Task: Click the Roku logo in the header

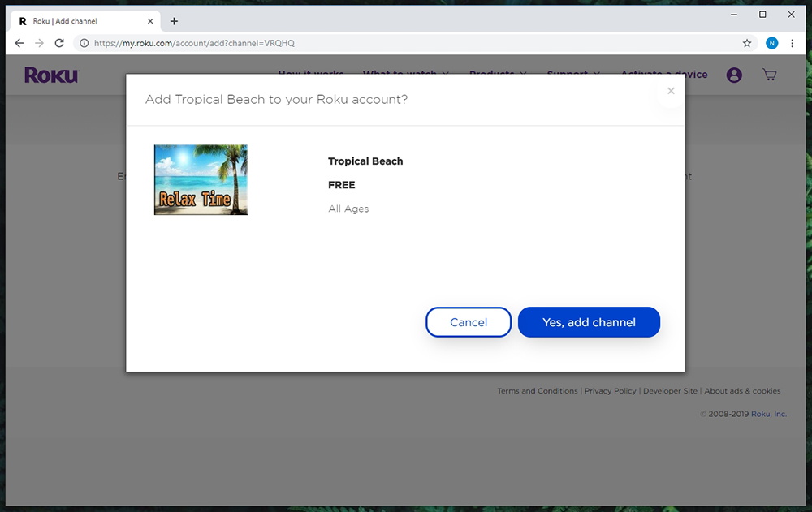Action: coord(51,75)
